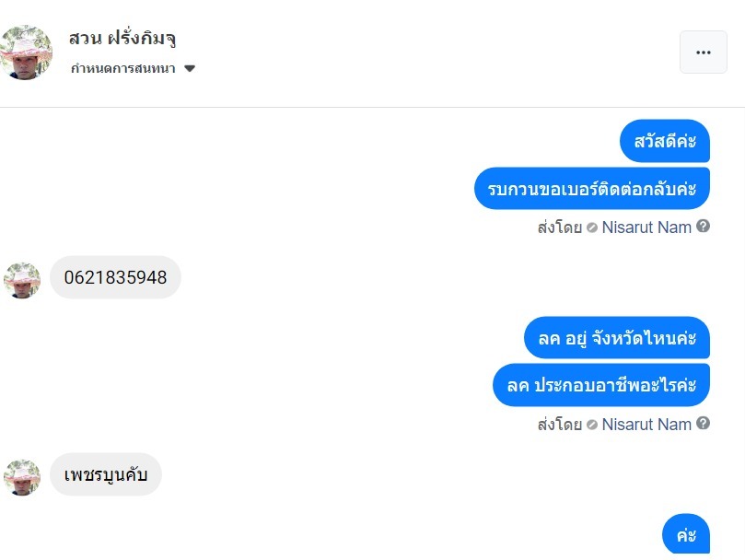745x560 pixels.
Task: Open Nisarut Nam sender under ลค ประกอบอาชีพอะไรค่ะ
Action: coord(646,424)
